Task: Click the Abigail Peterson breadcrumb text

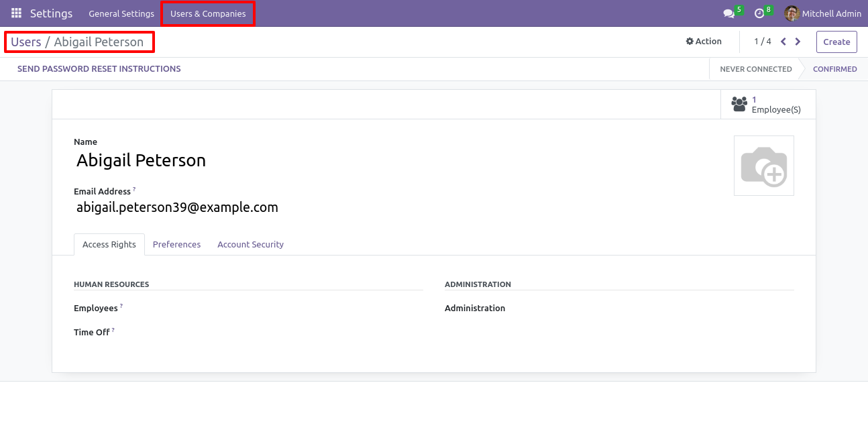Action: tap(99, 42)
